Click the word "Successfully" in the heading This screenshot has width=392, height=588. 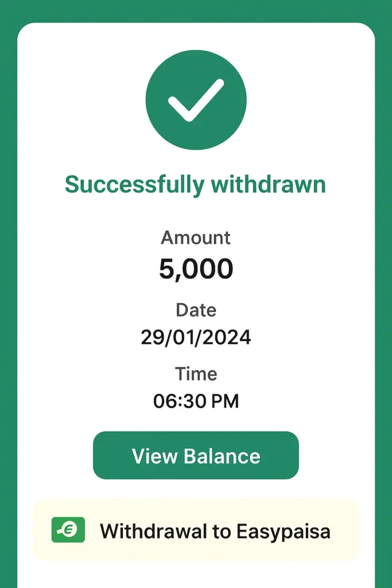coord(134,185)
